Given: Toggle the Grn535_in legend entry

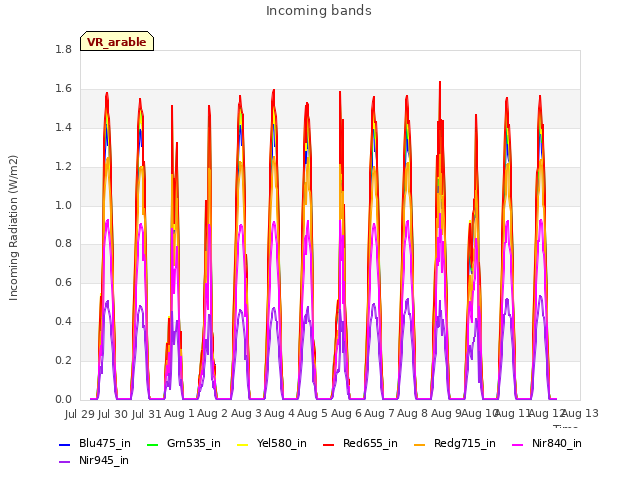Looking at the screenshot, I should 183,443.
